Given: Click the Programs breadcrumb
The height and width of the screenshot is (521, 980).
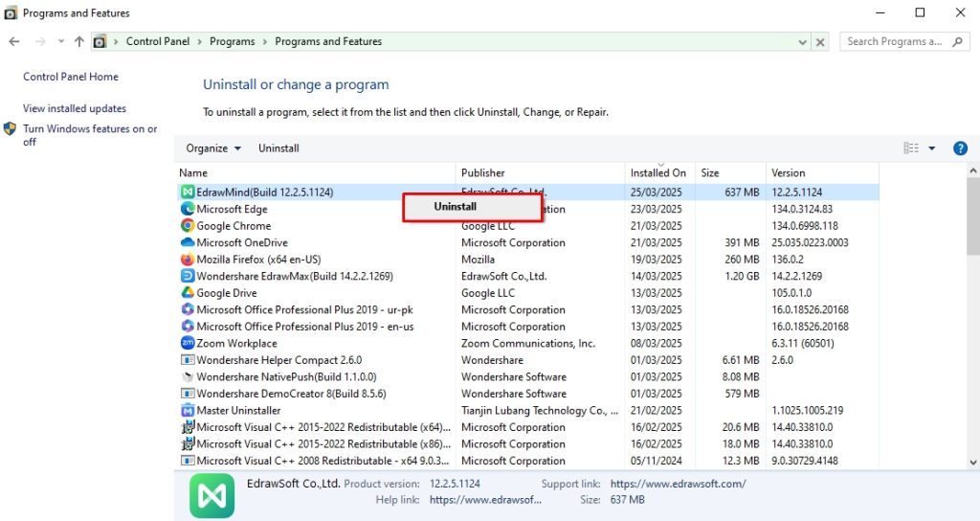Looking at the screenshot, I should [x=232, y=41].
